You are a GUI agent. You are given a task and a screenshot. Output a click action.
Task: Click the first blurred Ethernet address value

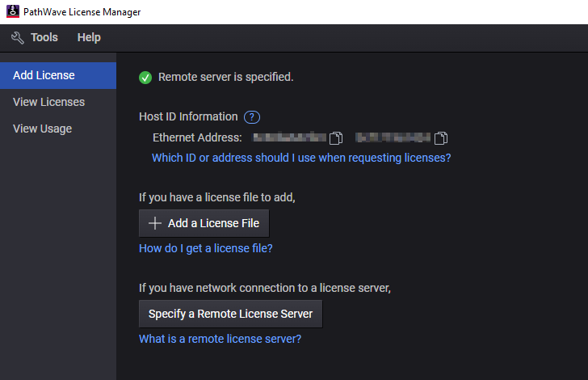[289, 137]
